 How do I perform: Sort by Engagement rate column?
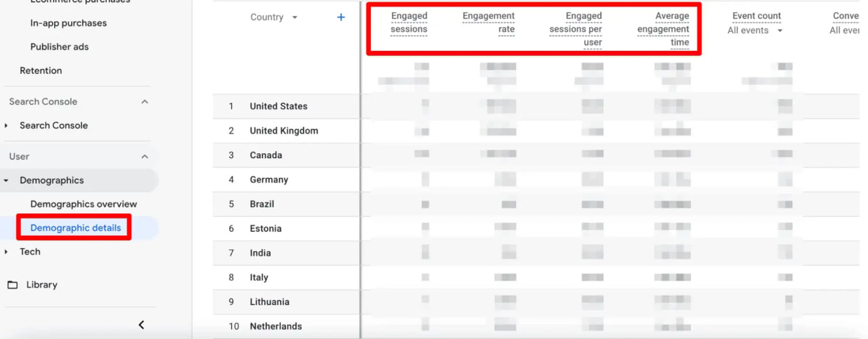click(488, 22)
